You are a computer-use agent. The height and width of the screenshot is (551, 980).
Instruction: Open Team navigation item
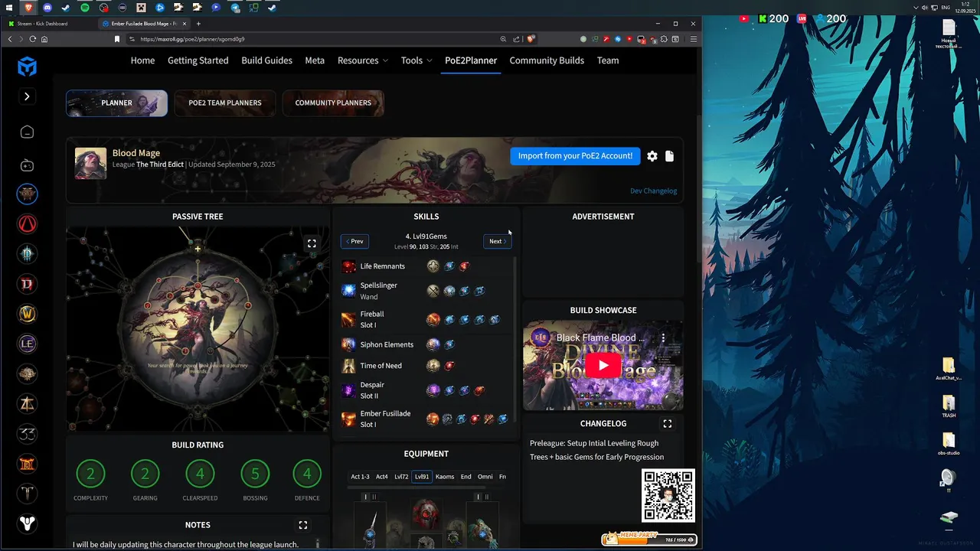coord(608,60)
